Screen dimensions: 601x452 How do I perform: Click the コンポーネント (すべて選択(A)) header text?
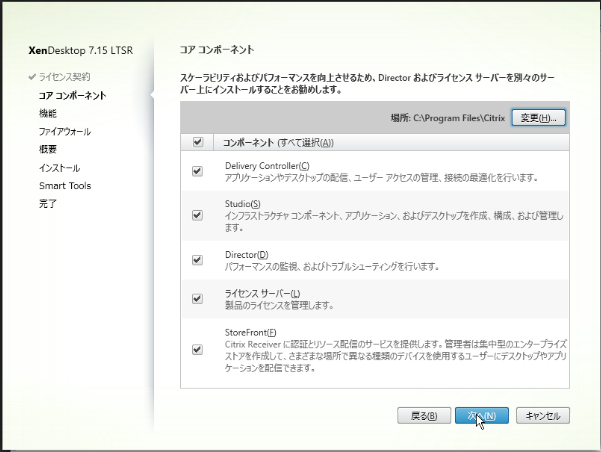point(278,143)
